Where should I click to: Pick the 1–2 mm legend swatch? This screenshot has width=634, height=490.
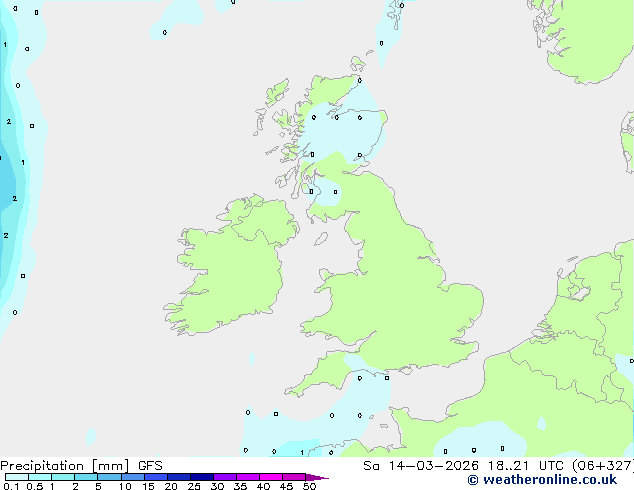(63, 477)
